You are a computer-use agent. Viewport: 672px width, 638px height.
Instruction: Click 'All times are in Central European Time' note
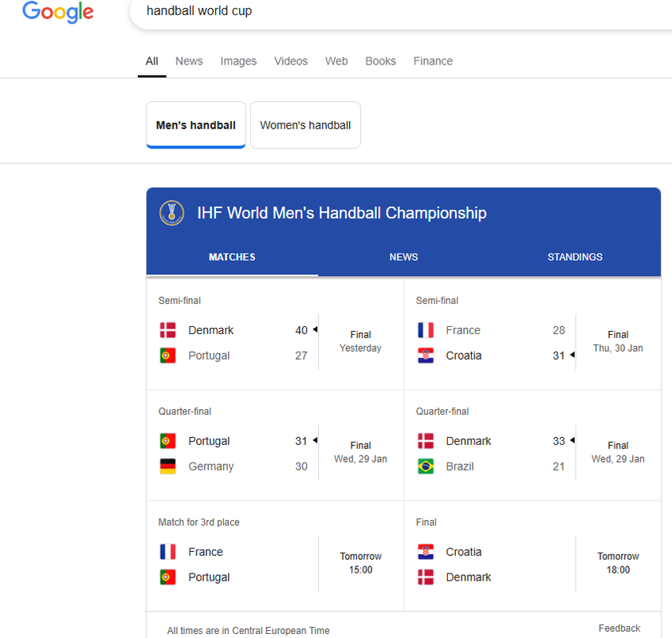pyautogui.click(x=248, y=631)
